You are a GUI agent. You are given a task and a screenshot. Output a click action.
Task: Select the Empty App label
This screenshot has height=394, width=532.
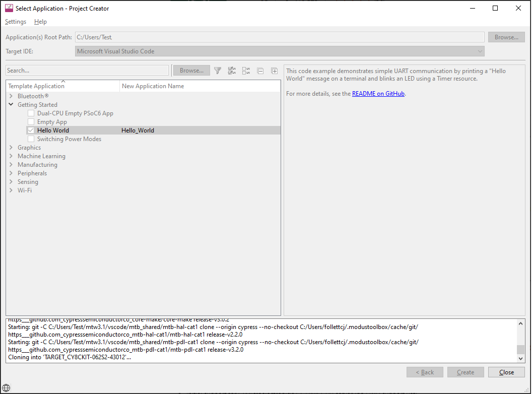[52, 122]
